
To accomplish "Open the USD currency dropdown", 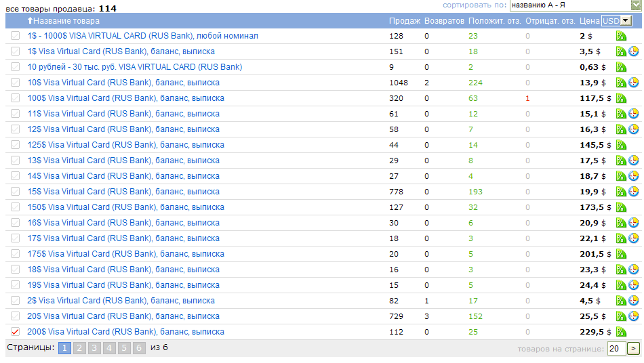I will [616, 21].
